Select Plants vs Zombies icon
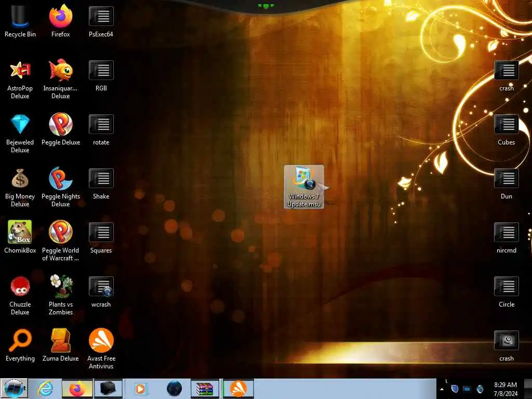 pyautogui.click(x=61, y=295)
